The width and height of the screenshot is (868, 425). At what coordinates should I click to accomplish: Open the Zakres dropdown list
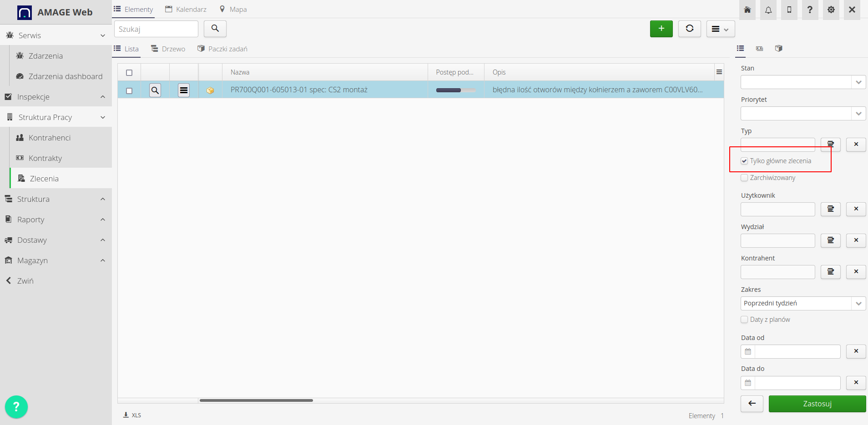coord(858,304)
